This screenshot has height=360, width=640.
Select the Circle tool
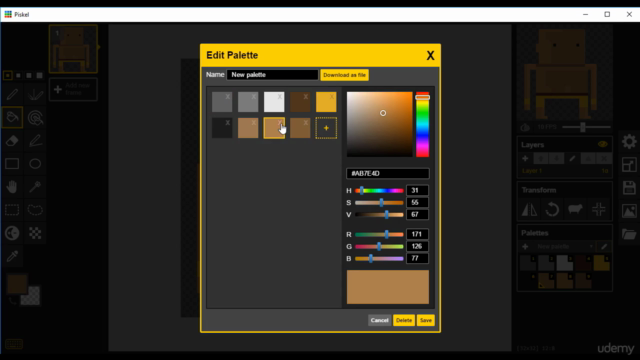pyautogui.click(x=36, y=164)
